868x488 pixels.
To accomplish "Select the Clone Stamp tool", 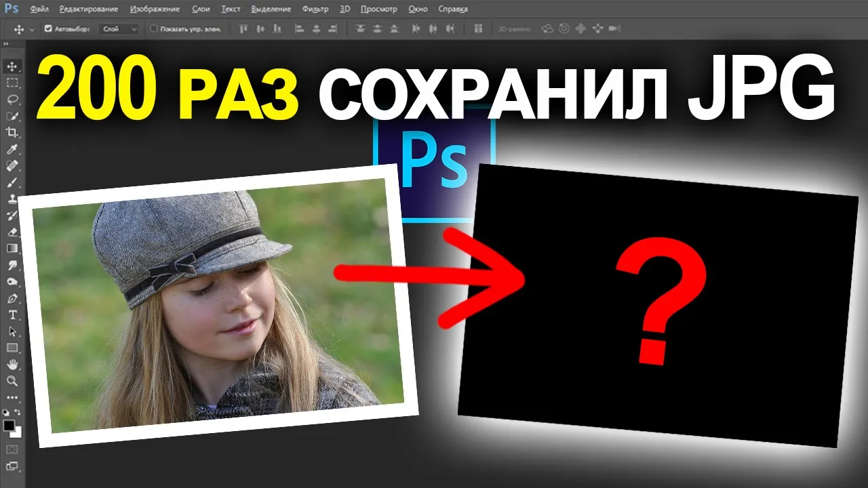I will click(12, 199).
